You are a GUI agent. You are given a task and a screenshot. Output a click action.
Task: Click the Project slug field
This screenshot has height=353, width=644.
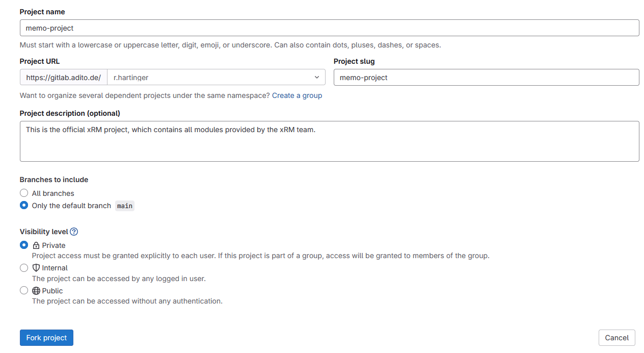[486, 77]
